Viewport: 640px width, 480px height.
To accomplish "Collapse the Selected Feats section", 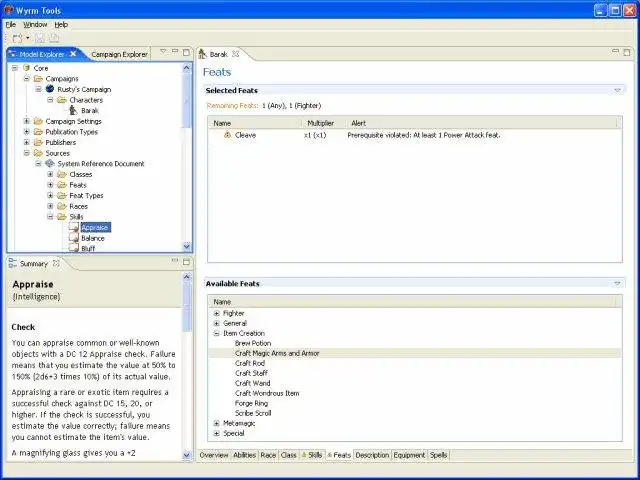I will pos(617,90).
